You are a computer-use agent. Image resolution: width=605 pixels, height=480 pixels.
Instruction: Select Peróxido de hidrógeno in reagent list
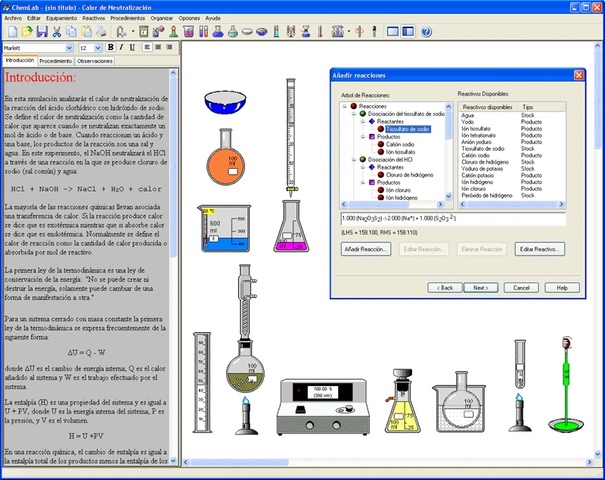tap(487, 196)
